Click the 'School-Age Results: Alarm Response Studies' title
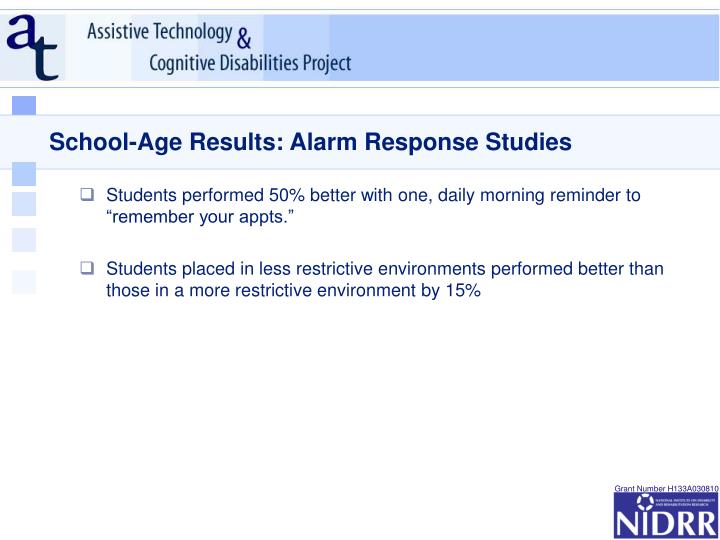The image size is (720, 540). (x=310, y=141)
